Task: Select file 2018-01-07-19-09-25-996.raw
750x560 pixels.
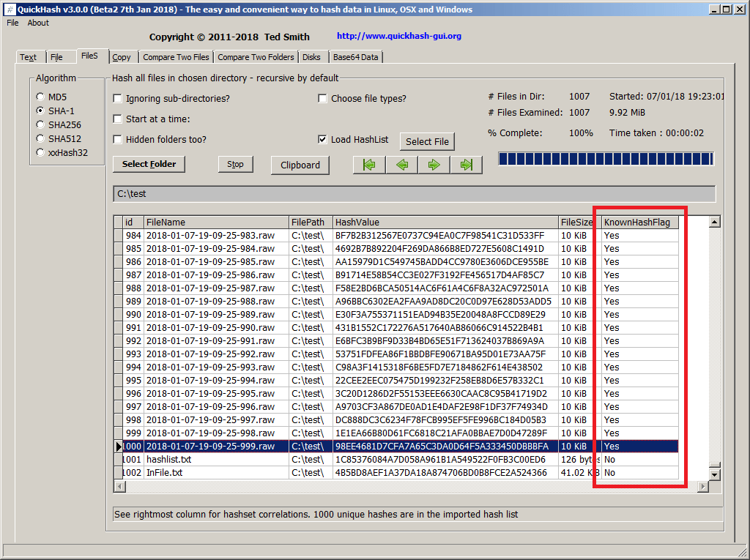Action: coord(217,406)
